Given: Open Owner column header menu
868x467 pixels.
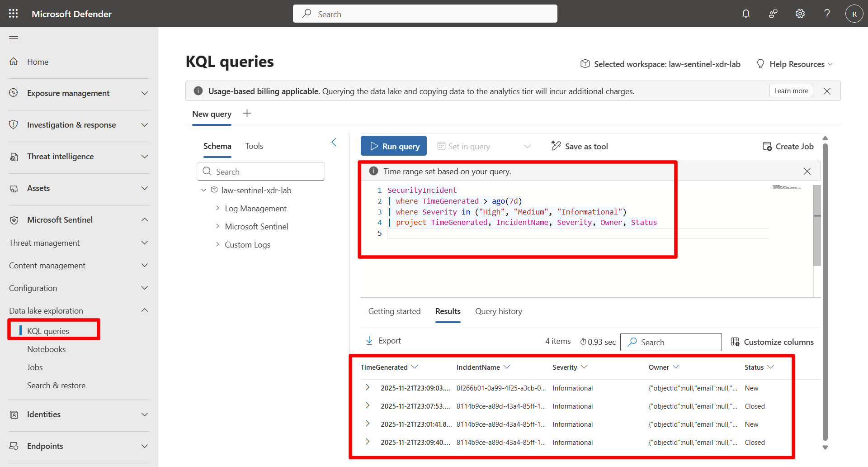Looking at the screenshot, I should click(676, 367).
